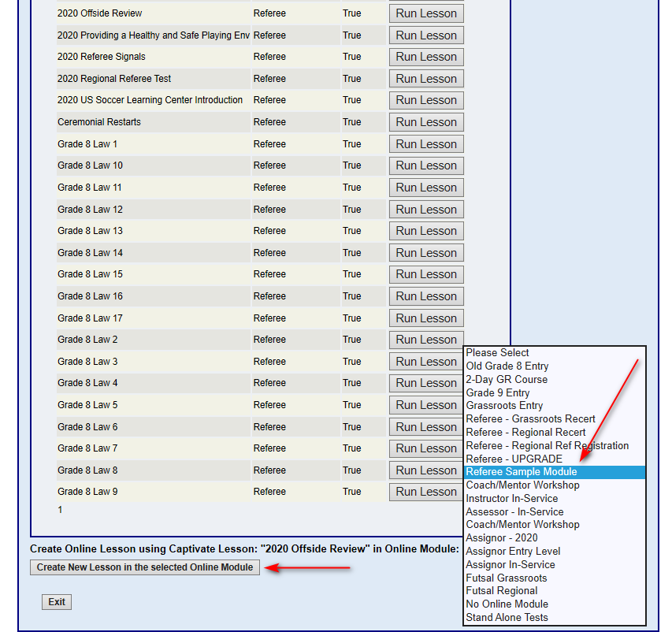The image size is (672, 632).
Task: Run the Grade 8 Law 17 lesson
Action: click(426, 318)
